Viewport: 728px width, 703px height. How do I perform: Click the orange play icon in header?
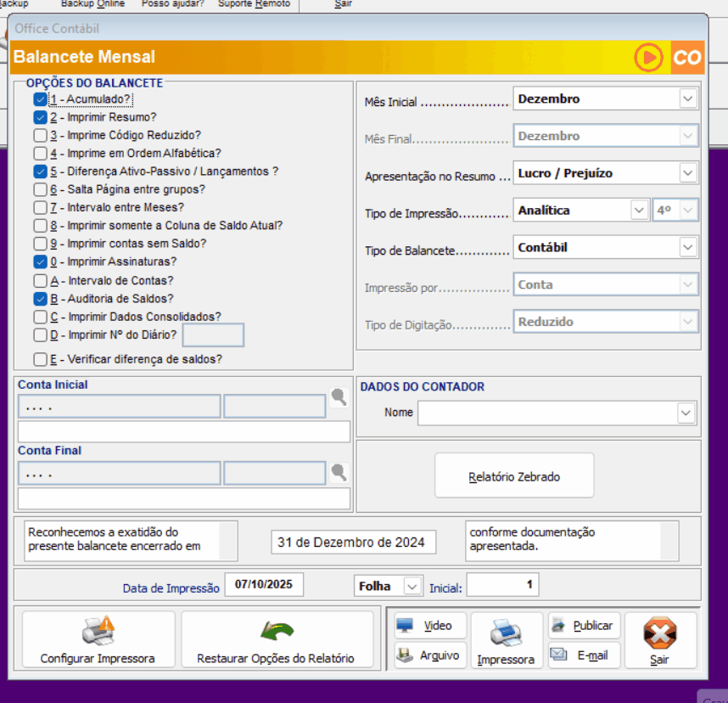pyautogui.click(x=648, y=58)
